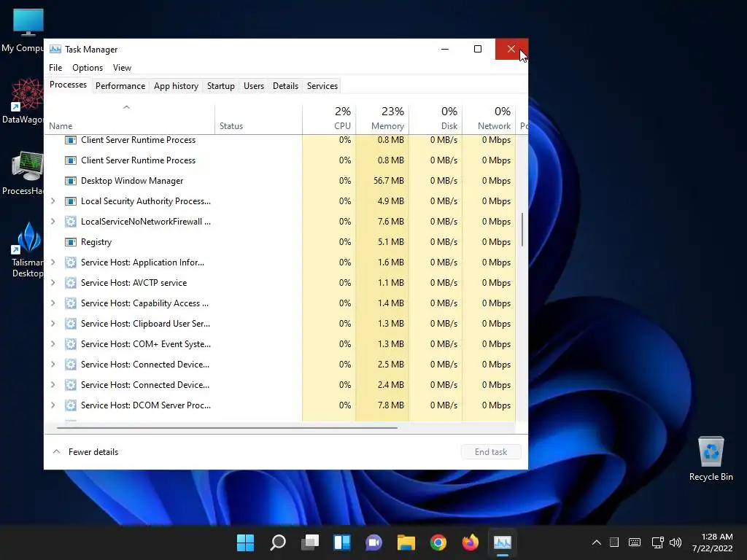Open the Chat taskbar icon
Screen dimensions: 747x560
[374, 542]
